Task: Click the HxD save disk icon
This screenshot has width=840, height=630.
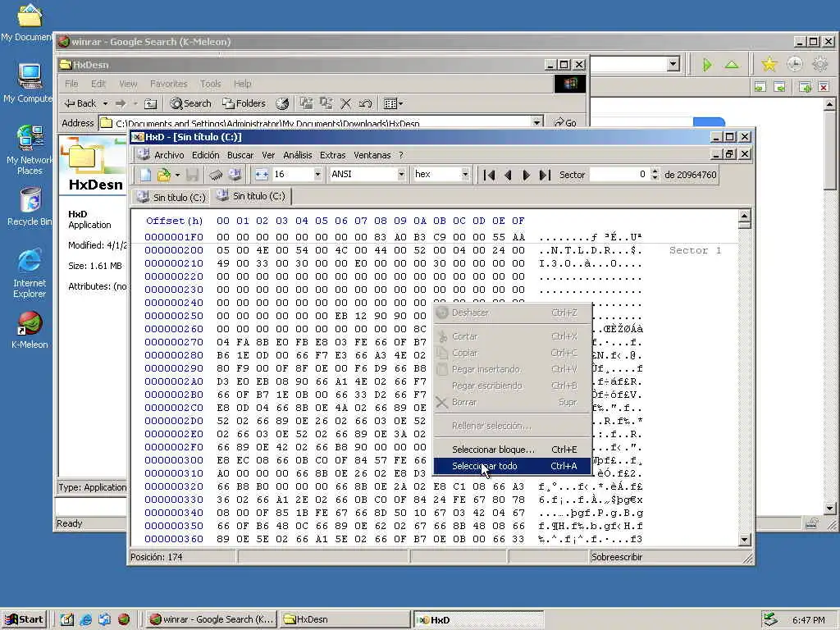Action: click(192, 175)
